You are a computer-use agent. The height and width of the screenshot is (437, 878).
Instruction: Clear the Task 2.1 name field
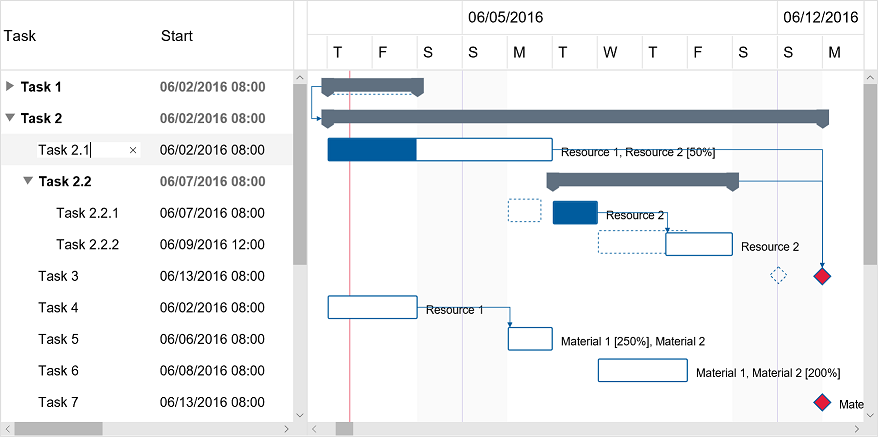coord(134,150)
